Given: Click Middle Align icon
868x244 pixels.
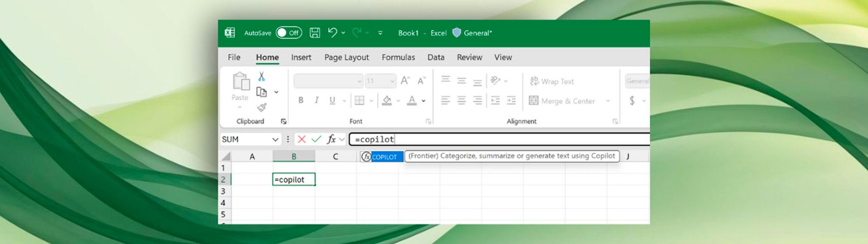Looking at the screenshot, I should tap(462, 81).
